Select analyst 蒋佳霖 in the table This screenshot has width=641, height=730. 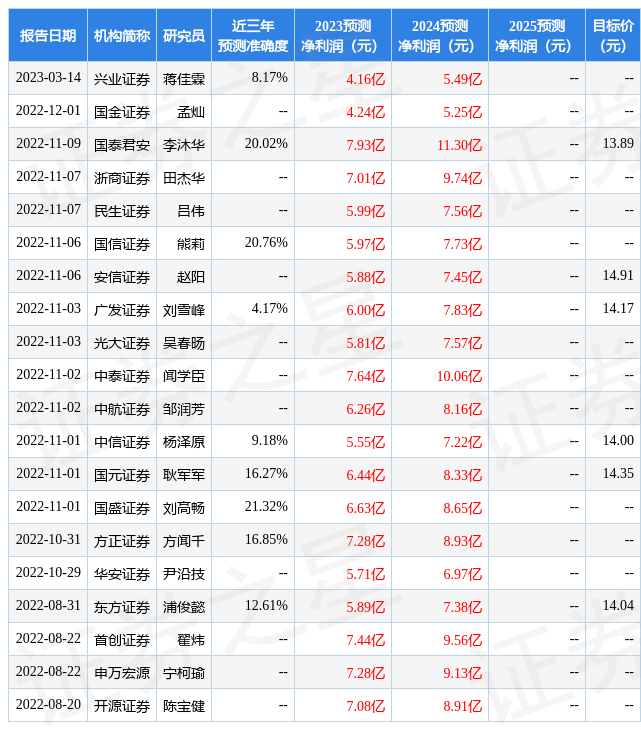pos(184,79)
